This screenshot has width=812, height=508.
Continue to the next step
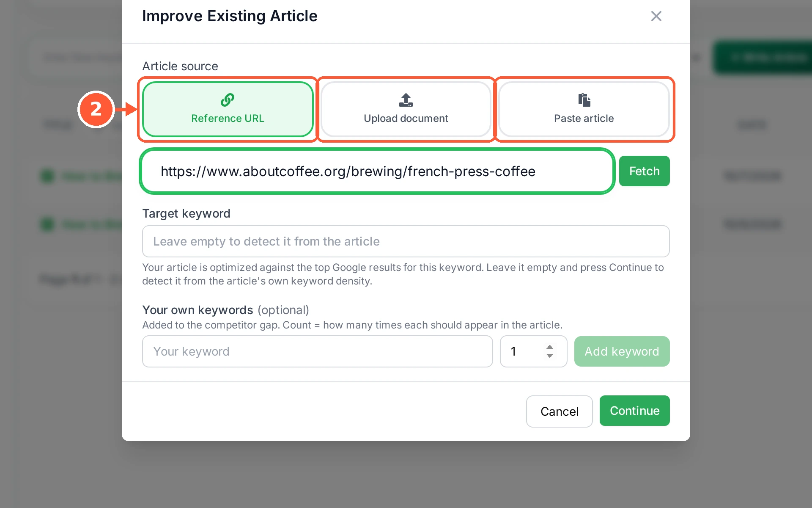pos(634,411)
